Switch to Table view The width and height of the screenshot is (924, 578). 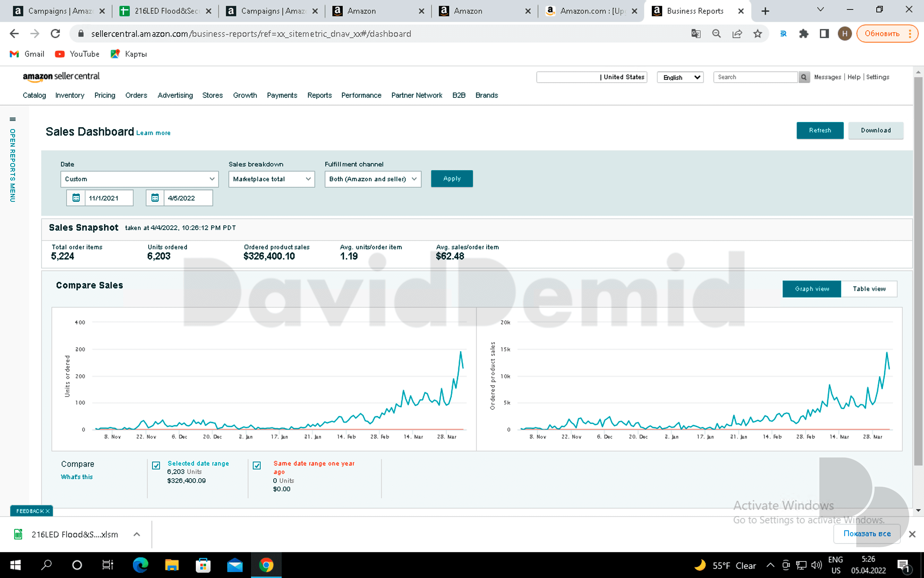click(x=869, y=289)
